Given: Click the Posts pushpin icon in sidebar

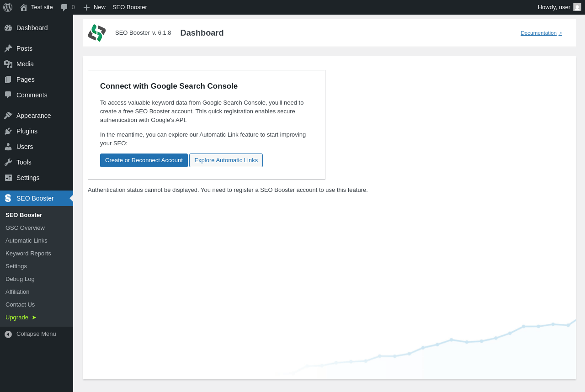Looking at the screenshot, I should (8, 48).
